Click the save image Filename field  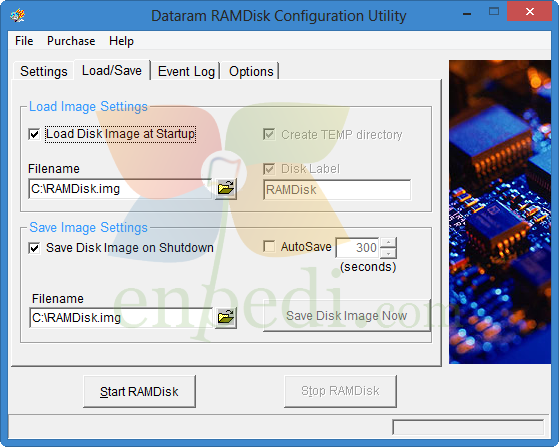tap(121, 318)
